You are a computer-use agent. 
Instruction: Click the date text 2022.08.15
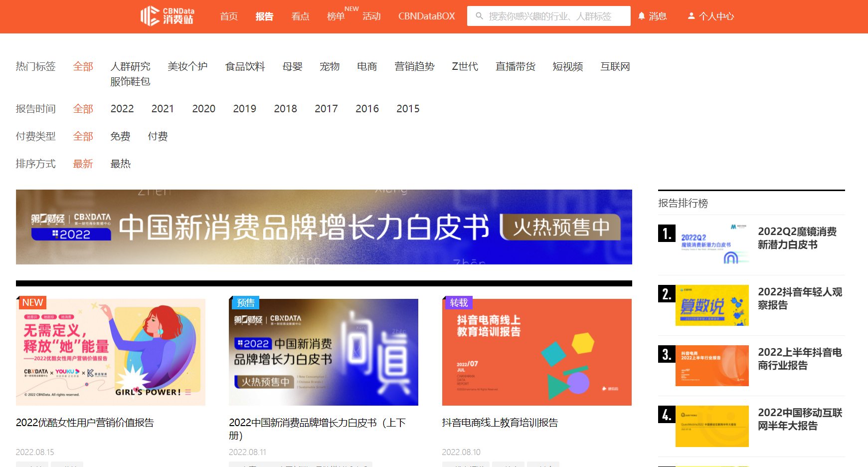[x=35, y=452]
